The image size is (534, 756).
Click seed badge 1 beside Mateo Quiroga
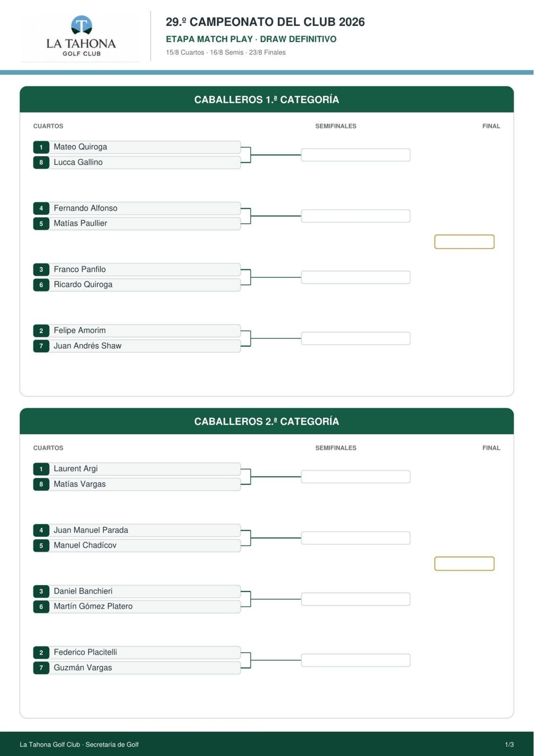click(41, 147)
